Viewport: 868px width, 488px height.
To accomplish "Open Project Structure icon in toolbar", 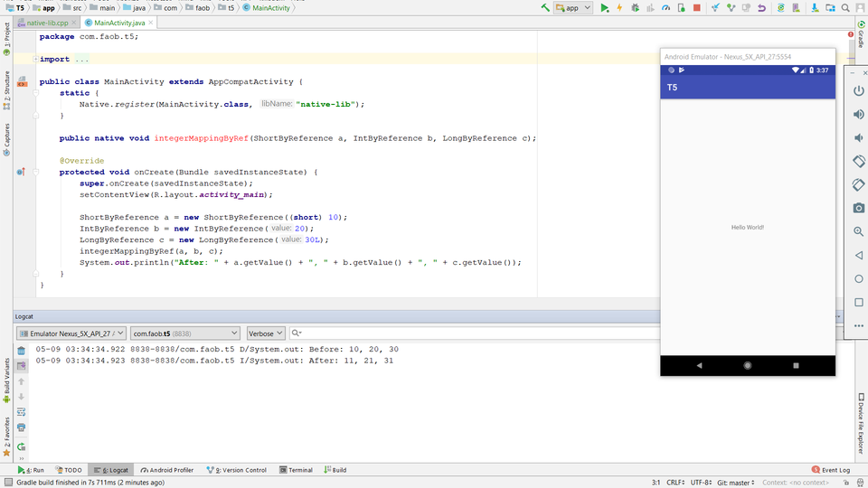I will point(830,8).
